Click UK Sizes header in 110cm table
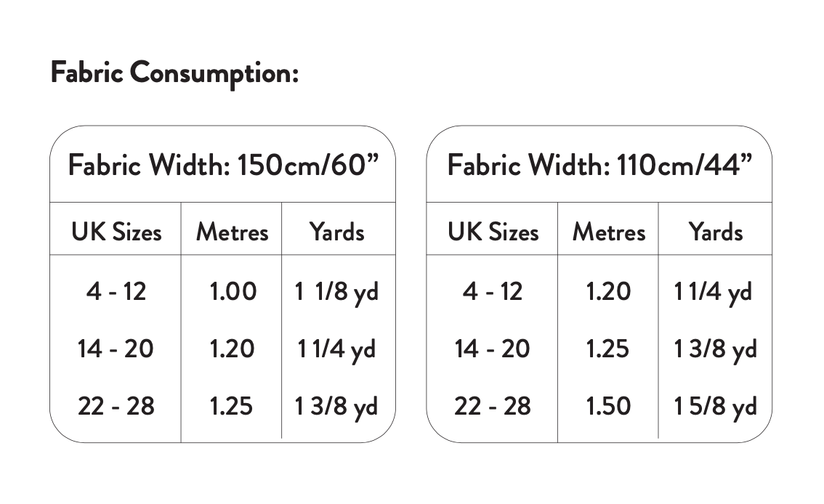 pyautogui.click(x=493, y=232)
